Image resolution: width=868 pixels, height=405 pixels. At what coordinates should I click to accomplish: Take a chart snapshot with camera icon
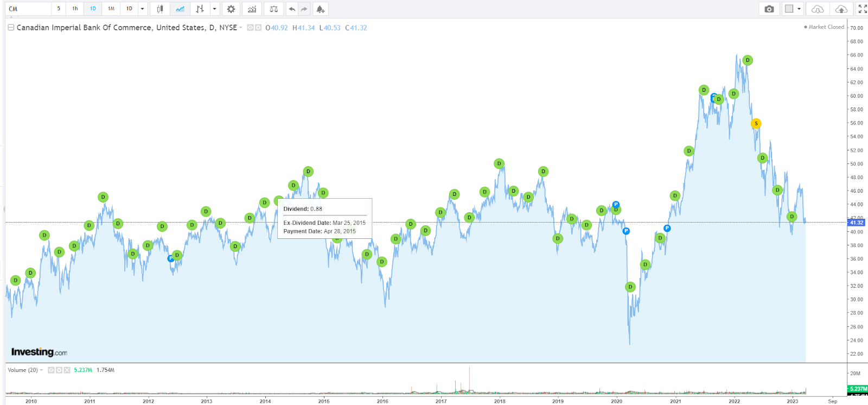point(769,9)
